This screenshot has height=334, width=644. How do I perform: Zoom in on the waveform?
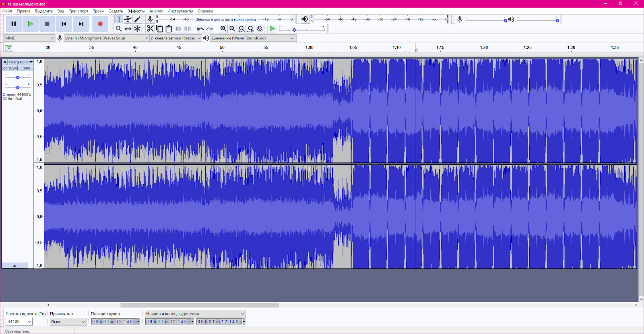pos(223,29)
